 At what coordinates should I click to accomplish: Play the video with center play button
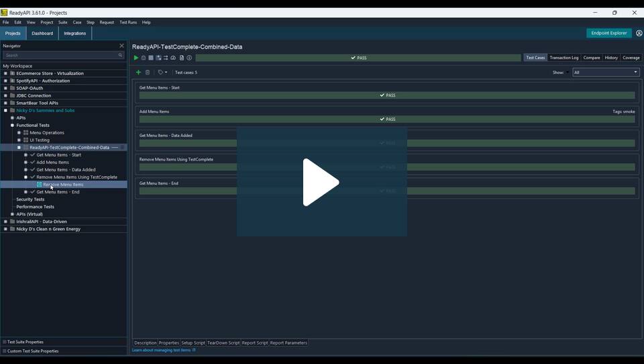click(x=321, y=182)
